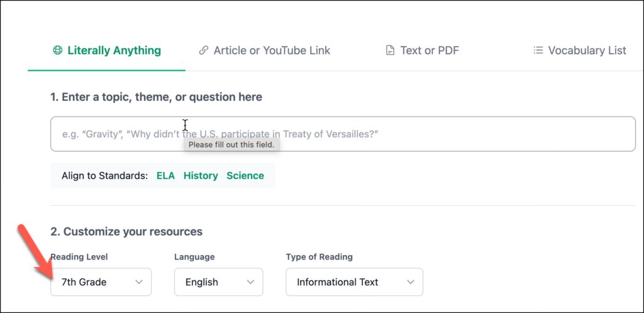Align to History standards
Image resolution: width=644 pixels, height=313 pixels.
pyautogui.click(x=201, y=176)
